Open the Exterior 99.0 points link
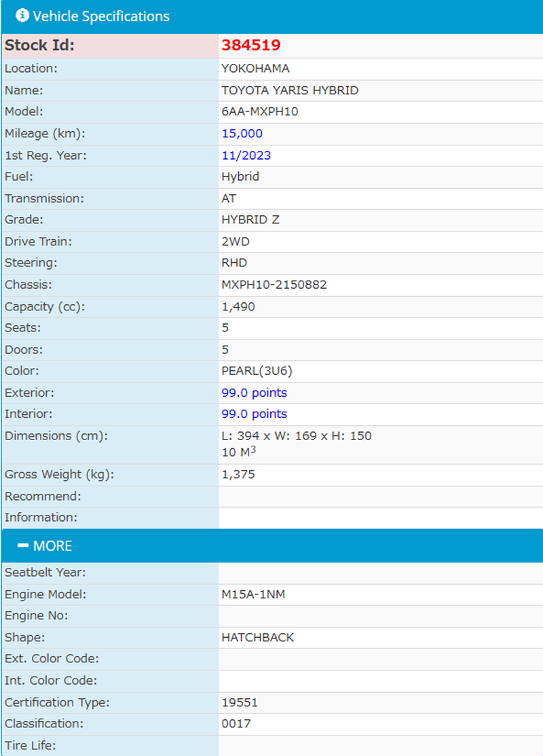The width and height of the screenshot is (543, 756). click(x=254, y=393)
